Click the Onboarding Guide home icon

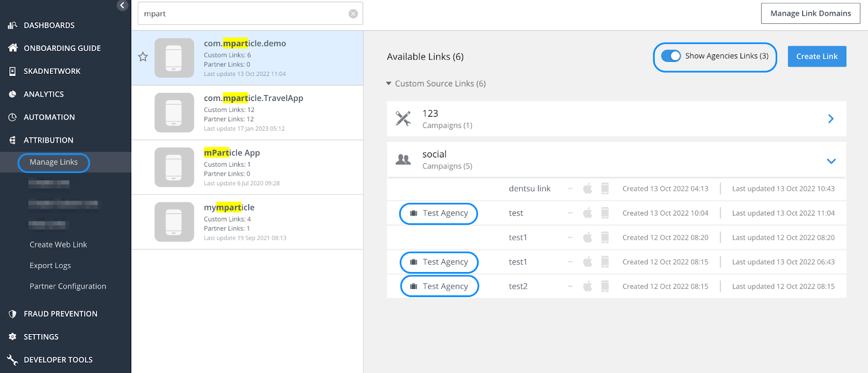12,48
